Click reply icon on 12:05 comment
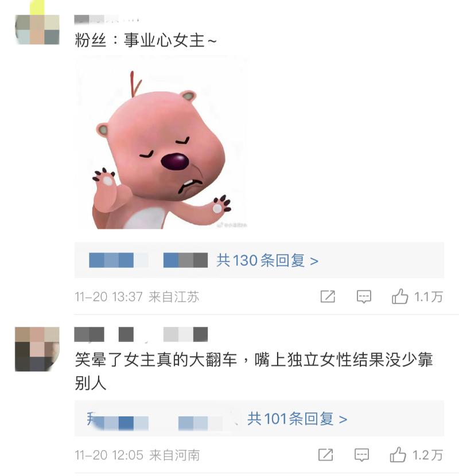 361,455
